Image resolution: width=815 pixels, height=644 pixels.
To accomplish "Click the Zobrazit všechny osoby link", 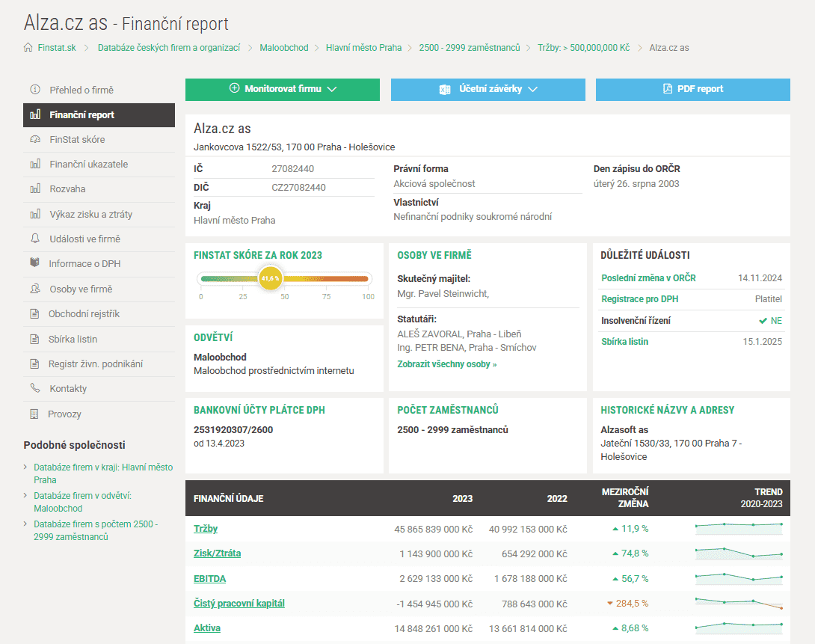I will tap(447, 364).
